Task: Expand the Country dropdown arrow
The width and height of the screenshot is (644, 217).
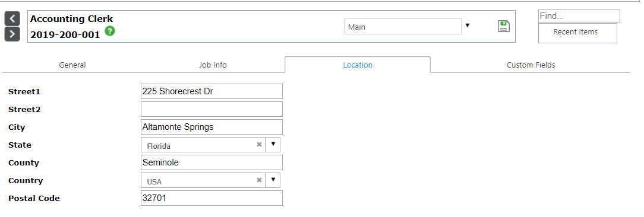Action: coord(273,180)
